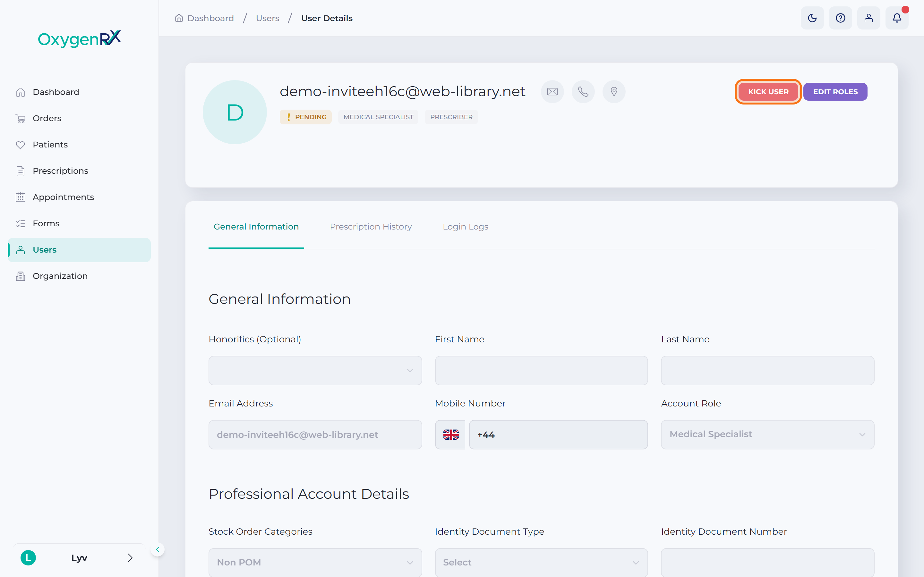Switch to the Login Logs tab
The image size is (924, 577).
click(466, 227)
